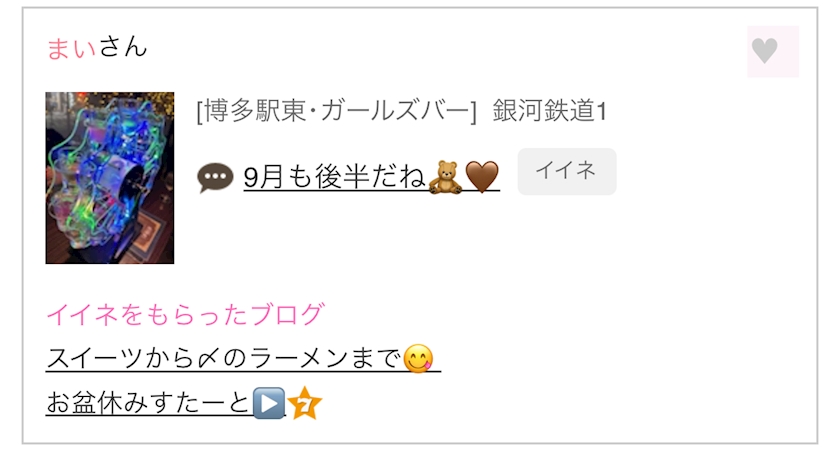Click the teddy bear emoji icon
The height and width of the screenshot is (456, 840).
[445, 177]
